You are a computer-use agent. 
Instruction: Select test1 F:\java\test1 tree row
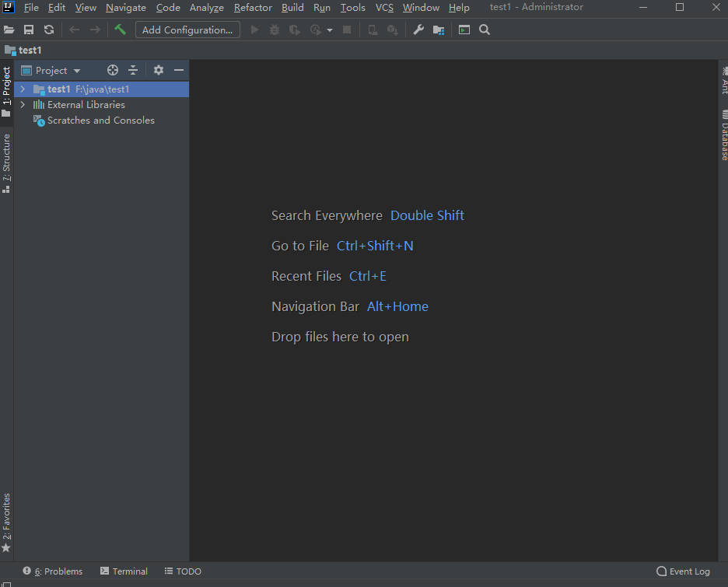click(102, 89)
